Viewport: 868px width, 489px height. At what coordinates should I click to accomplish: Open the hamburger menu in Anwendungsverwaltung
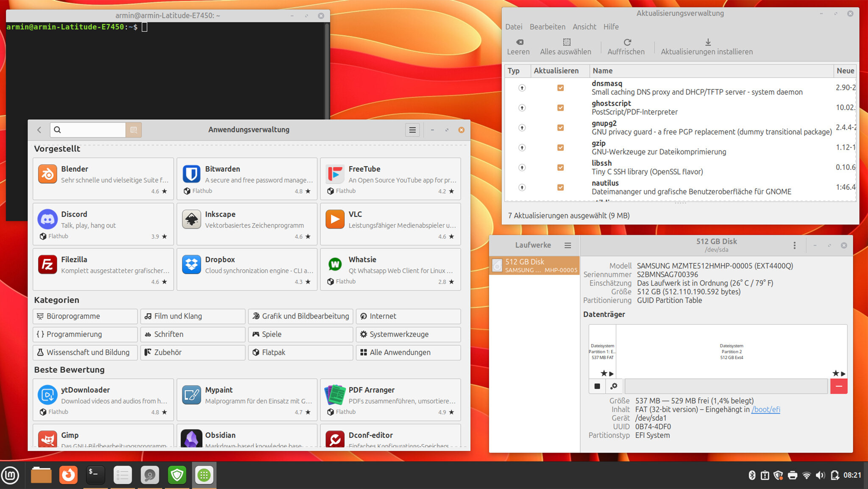(x=412, y=130)
